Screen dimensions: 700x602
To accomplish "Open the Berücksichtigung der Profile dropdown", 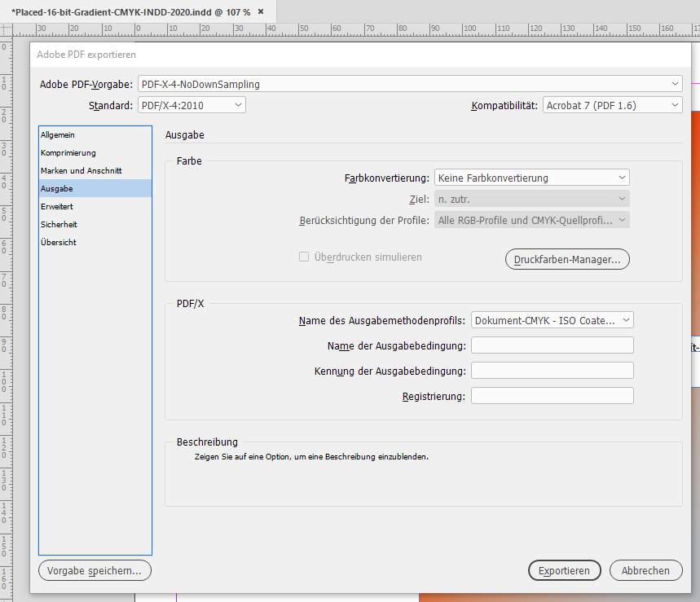I will pos(531,219).
